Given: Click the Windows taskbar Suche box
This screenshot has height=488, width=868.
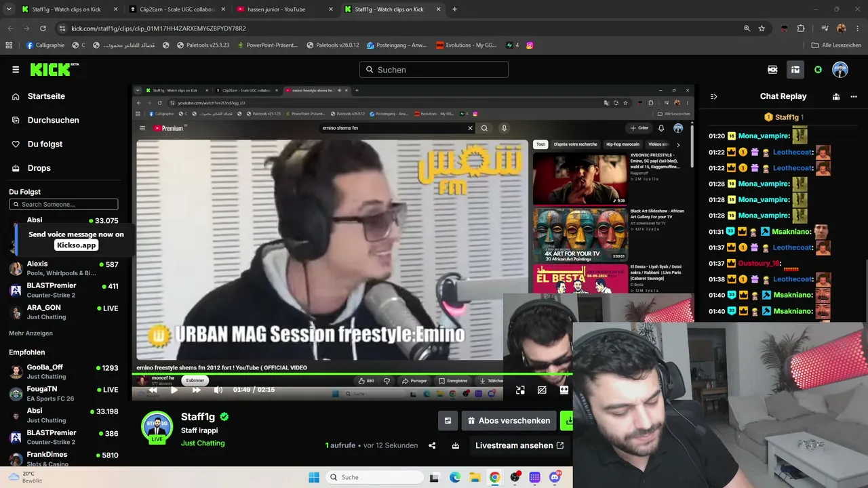Looking at the screenshot, I should [x=374, y=477].
